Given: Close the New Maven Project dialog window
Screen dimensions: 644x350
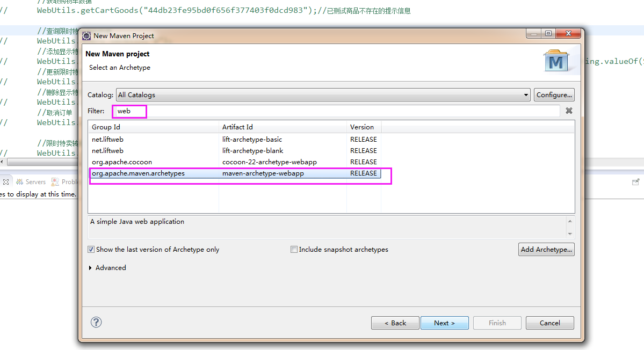Looking at the screenshot, I should pos(568,34).
